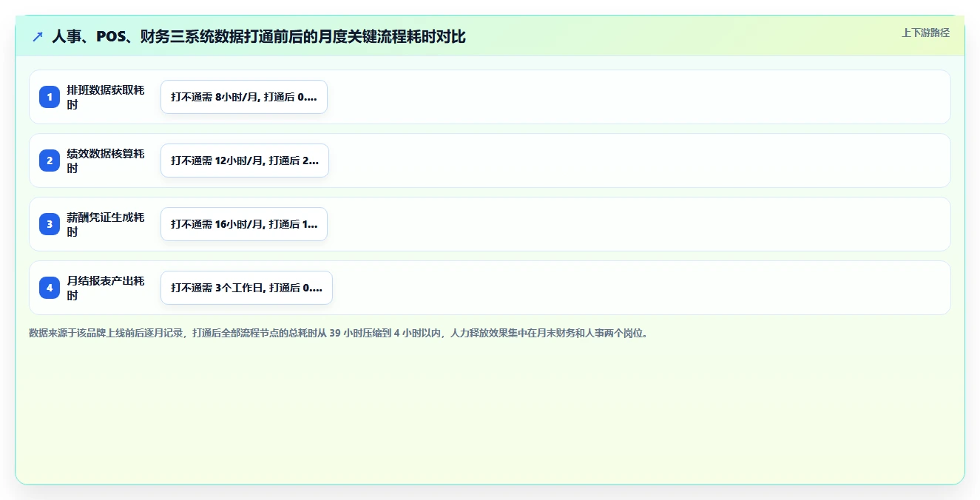Click the footnote starting 数据来源于该品牌

(339, 334)
